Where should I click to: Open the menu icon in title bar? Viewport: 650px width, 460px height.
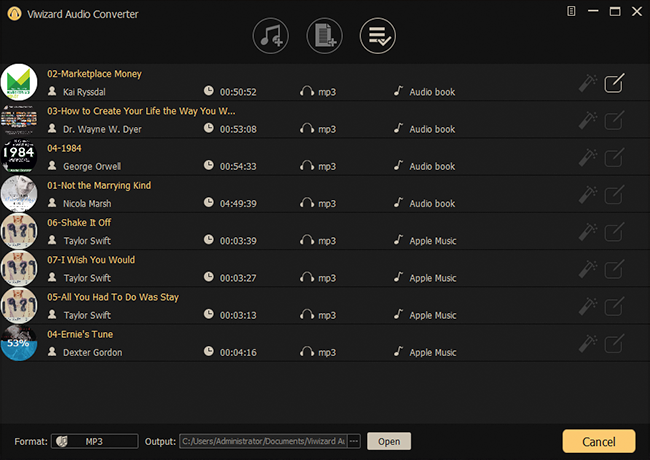pos(571,11)
